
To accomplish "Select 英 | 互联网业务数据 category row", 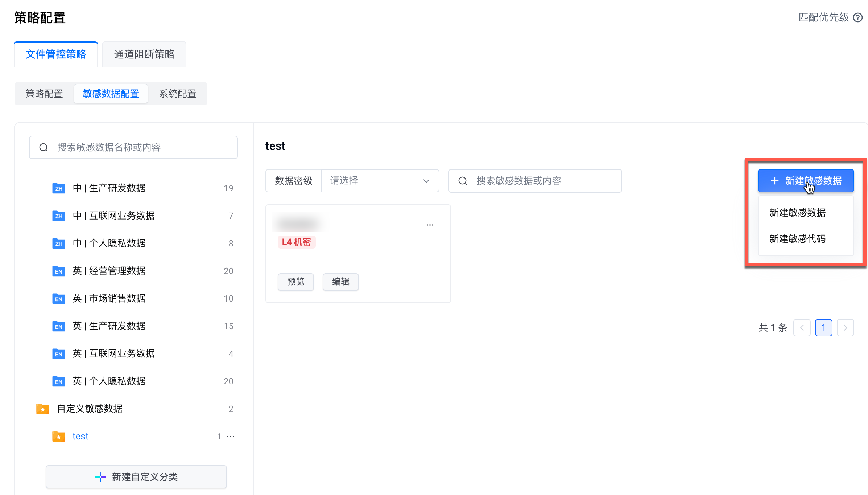I will tap(133, 353).
